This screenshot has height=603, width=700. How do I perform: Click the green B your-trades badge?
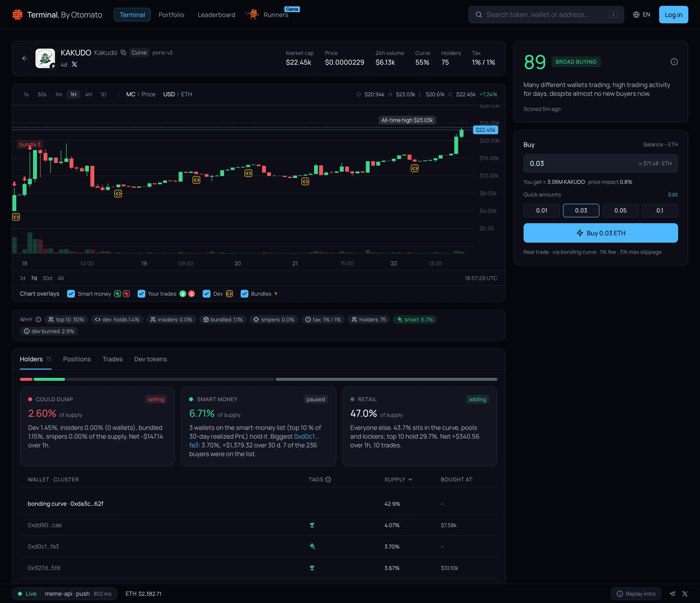pyautogui.click(x=183, y=294)
